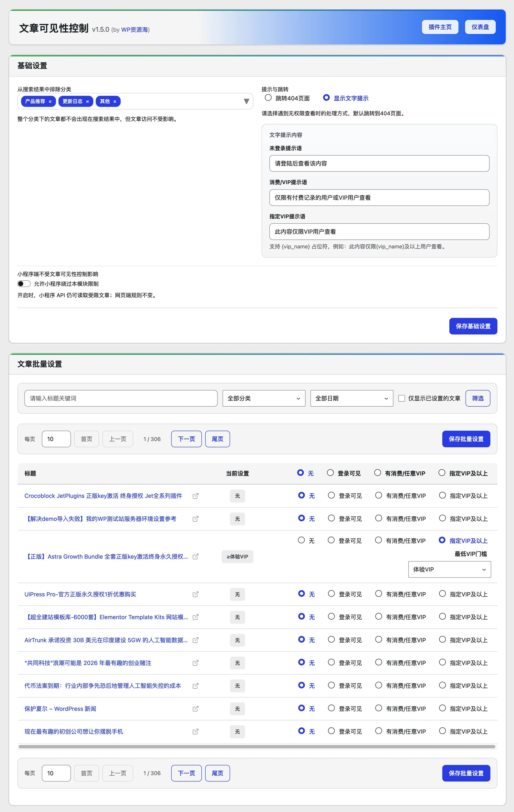Click the 标题 column header
Viewport: 514px width, 812px height.
coord(30,473)
